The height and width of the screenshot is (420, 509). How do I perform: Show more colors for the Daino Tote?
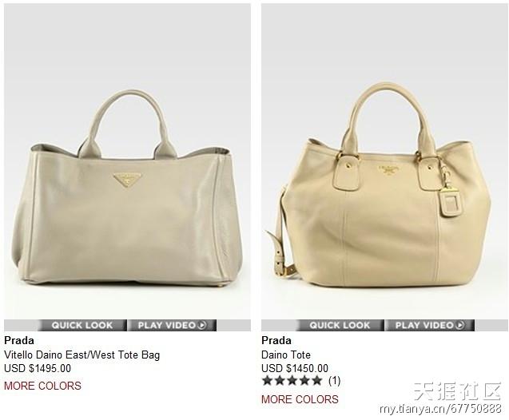coord(300,399)
